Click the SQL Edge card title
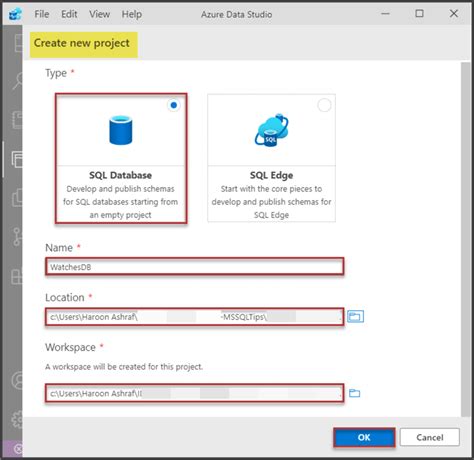 pyautogui.click(x=271, y=175)
